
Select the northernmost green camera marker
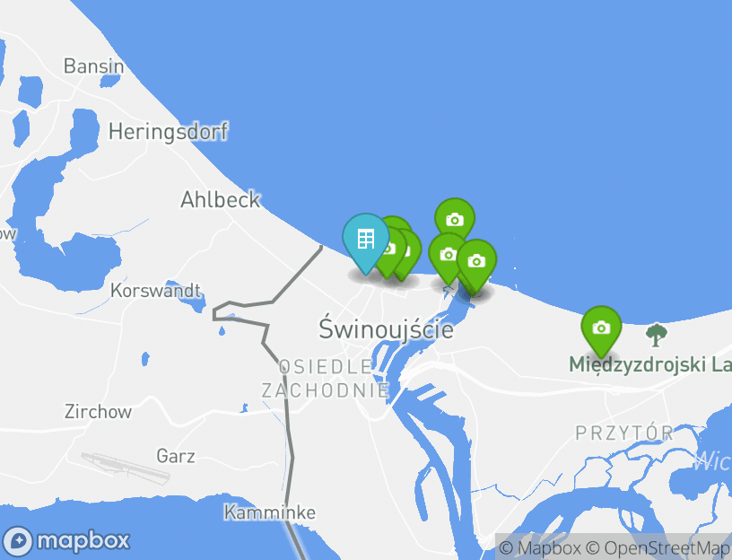455,218
